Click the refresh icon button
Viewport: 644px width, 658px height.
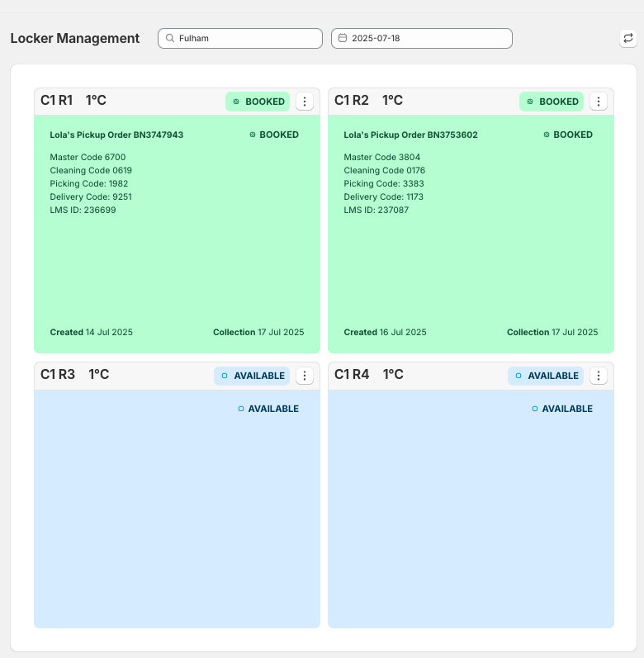coord(628,38)
